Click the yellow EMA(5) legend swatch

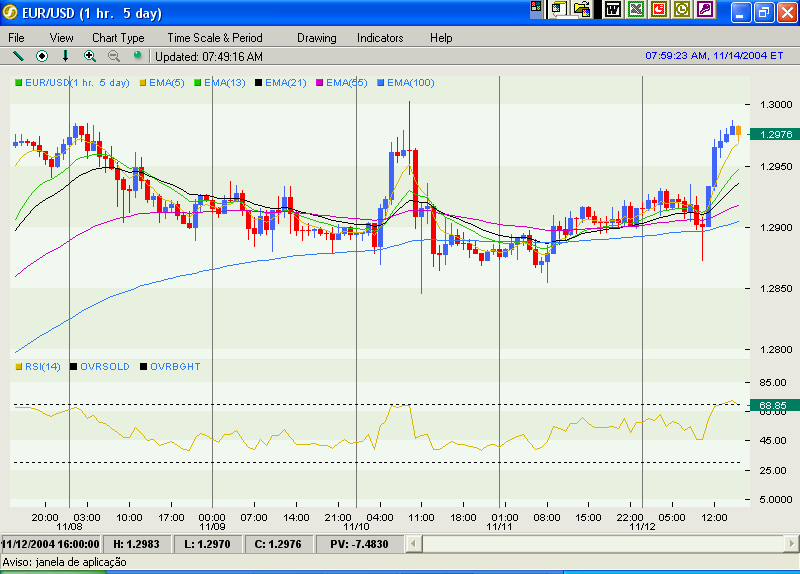[143, 83]
